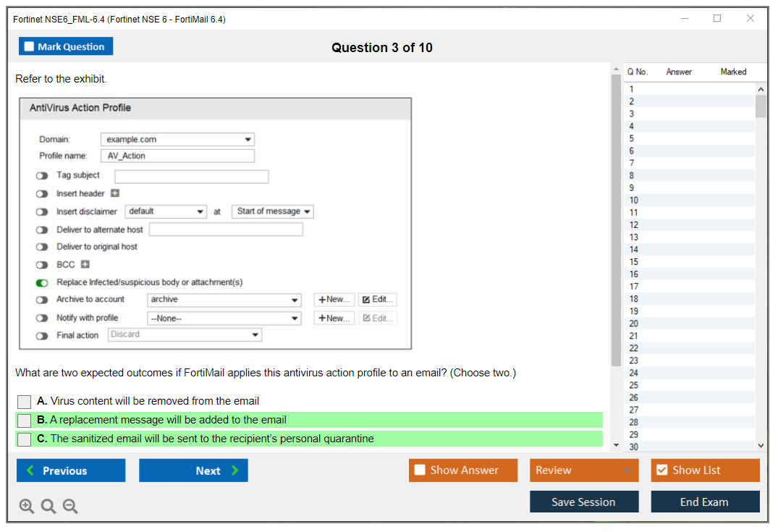Click the Previous question button

click(71, 470)
